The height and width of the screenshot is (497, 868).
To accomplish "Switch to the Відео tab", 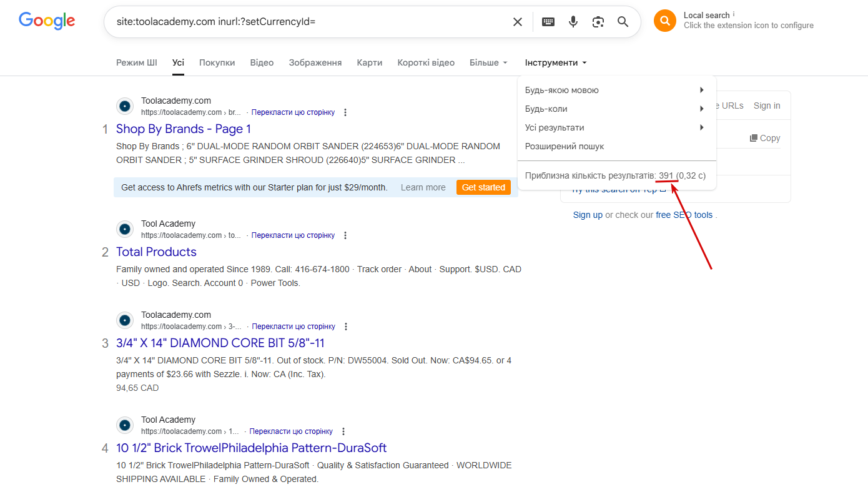I will [x=262, y=62].
